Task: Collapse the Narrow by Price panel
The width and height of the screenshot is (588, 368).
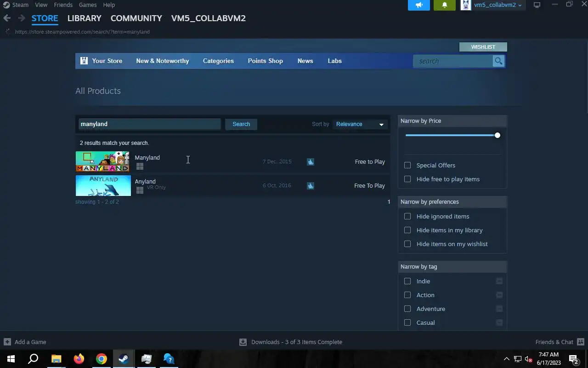Action: (452, 121)
